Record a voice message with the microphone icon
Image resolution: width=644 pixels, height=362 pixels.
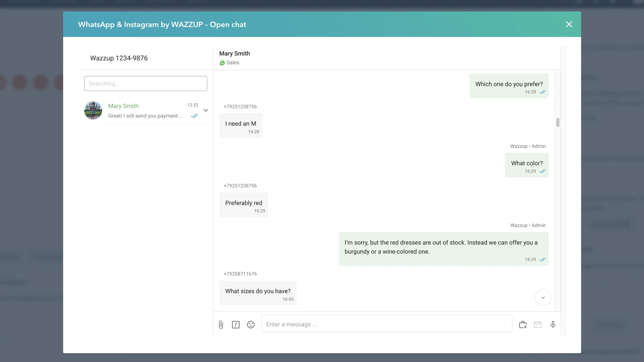tap(553, 324)
